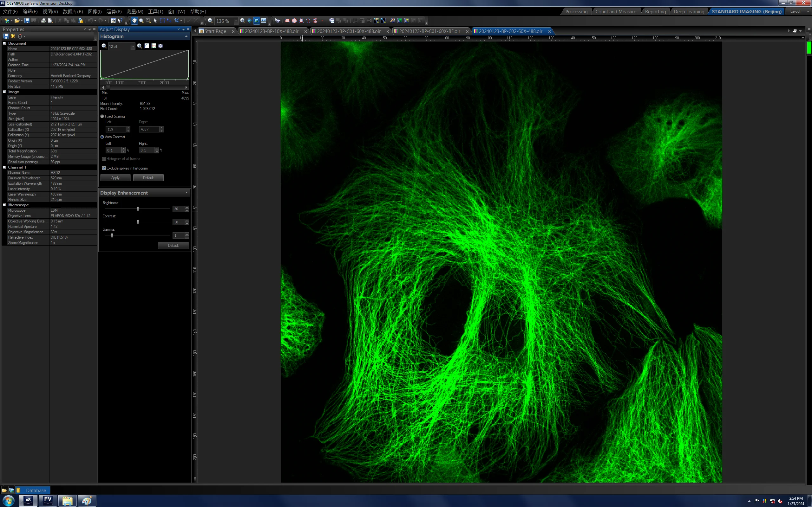Viewport: 812px width, 507px height.
Task: Select the Fixed Scaling radio button
Action: pos(102,116)
